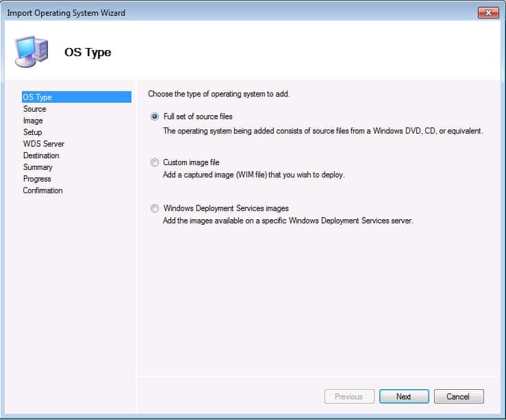Close the wizard with the red X
Screen dimensions: 506x420
pyautogui.click(x=488, y=12)
